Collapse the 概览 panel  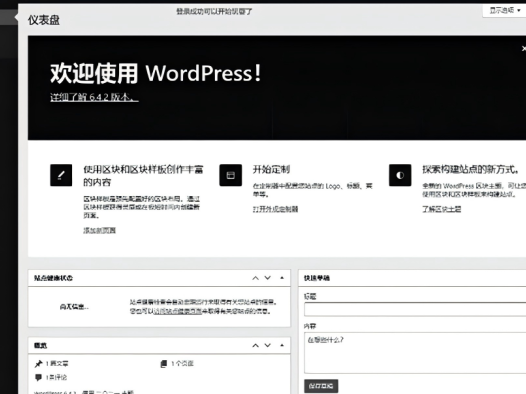282,345
